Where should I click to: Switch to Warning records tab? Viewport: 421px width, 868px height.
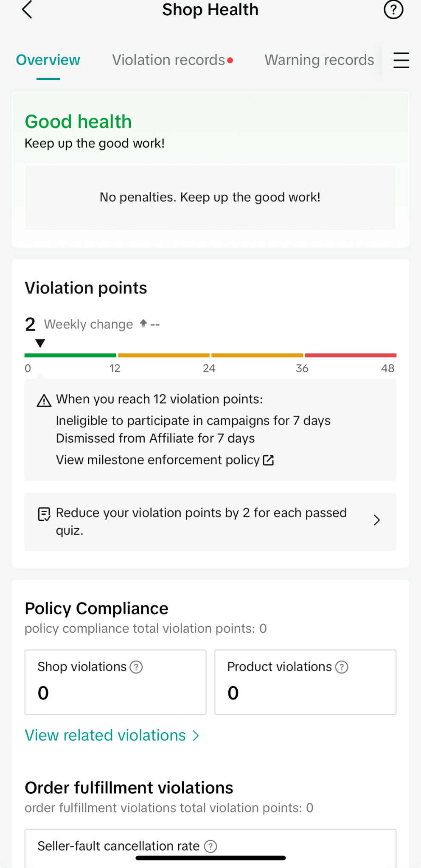point(319,60)
